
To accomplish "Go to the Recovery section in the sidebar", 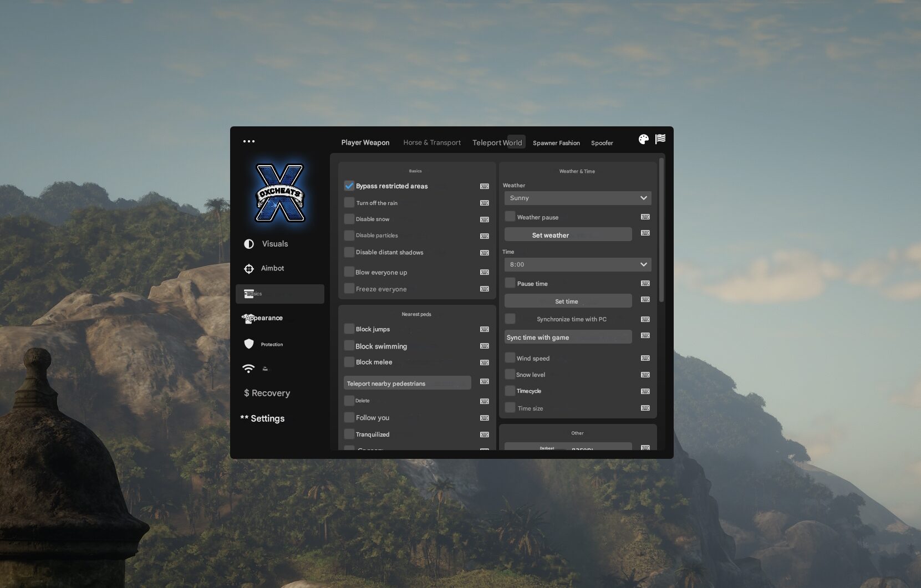I will point(267,393).
